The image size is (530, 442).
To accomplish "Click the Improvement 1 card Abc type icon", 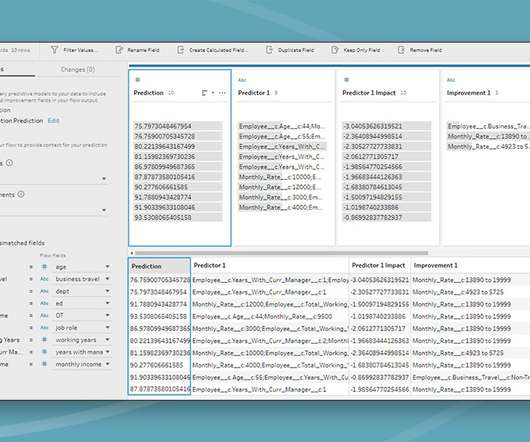I will click(451, 80).
